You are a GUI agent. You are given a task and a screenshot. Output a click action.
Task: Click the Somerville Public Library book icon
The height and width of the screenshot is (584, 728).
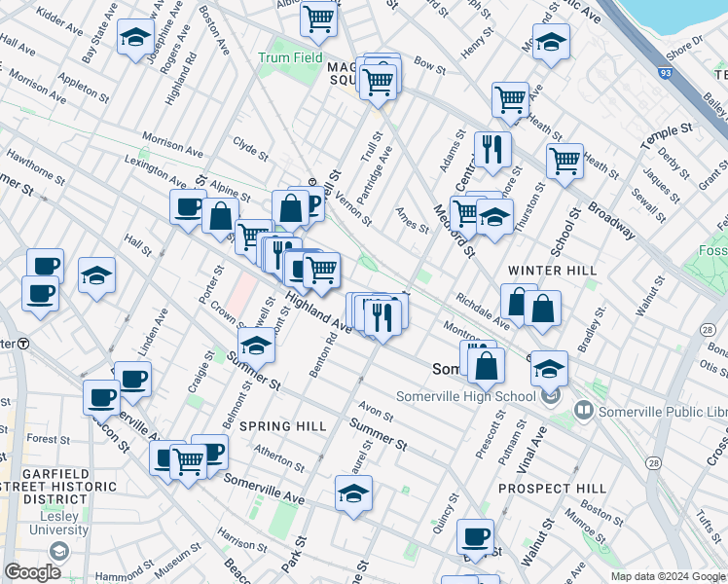click(582, 411)
